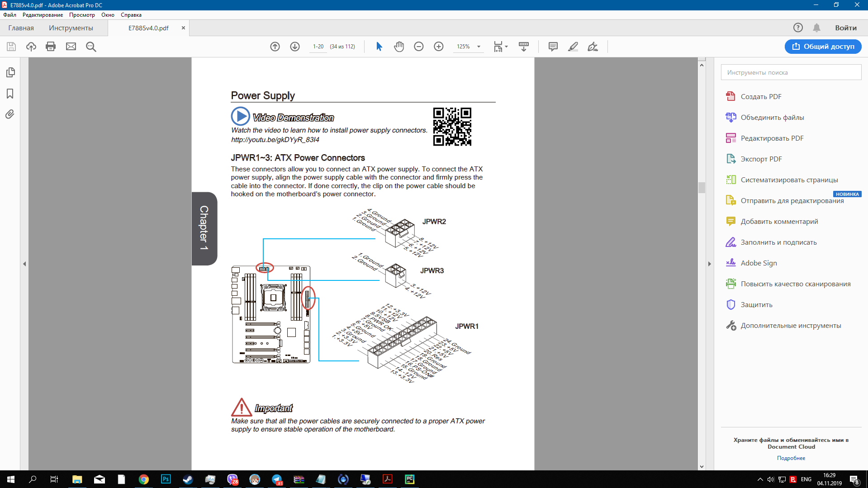Open help question mark icon
Screen dimensions: 868x488
click(798, 28)
